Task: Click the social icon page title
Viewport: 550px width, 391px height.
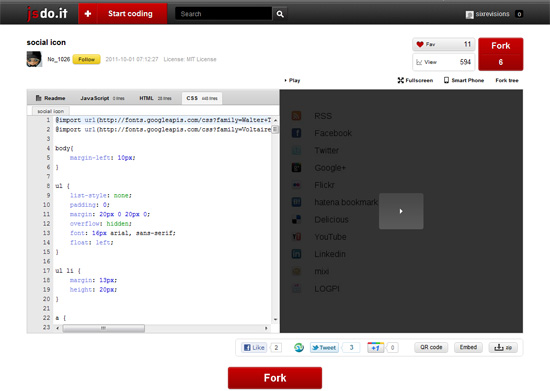Action: [46, 42]
